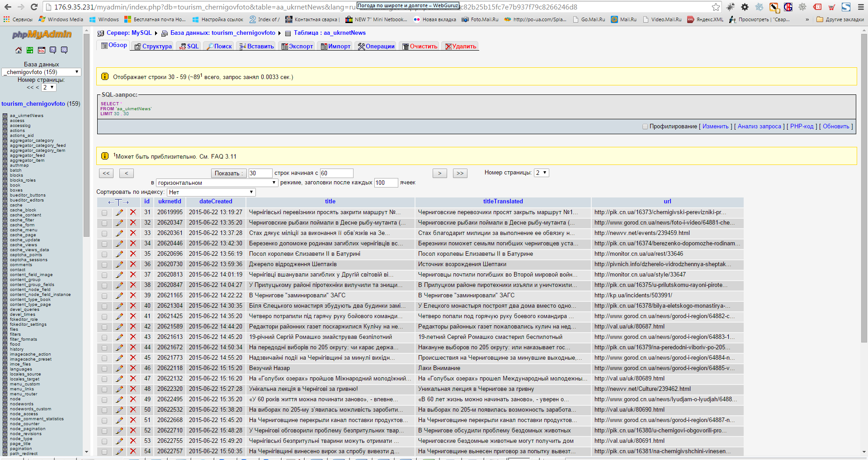Check the checkbox for row id 47
The image size is (868, 460).
tap(104, 379)
